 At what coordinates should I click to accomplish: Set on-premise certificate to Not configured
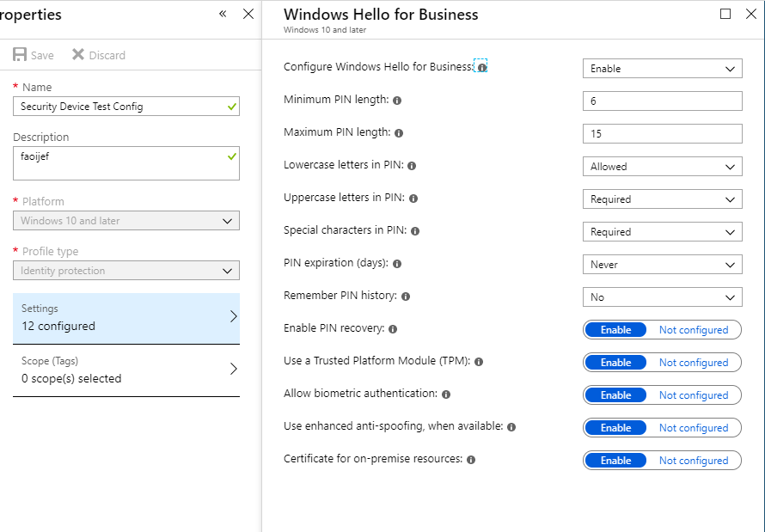pos(693,461)
